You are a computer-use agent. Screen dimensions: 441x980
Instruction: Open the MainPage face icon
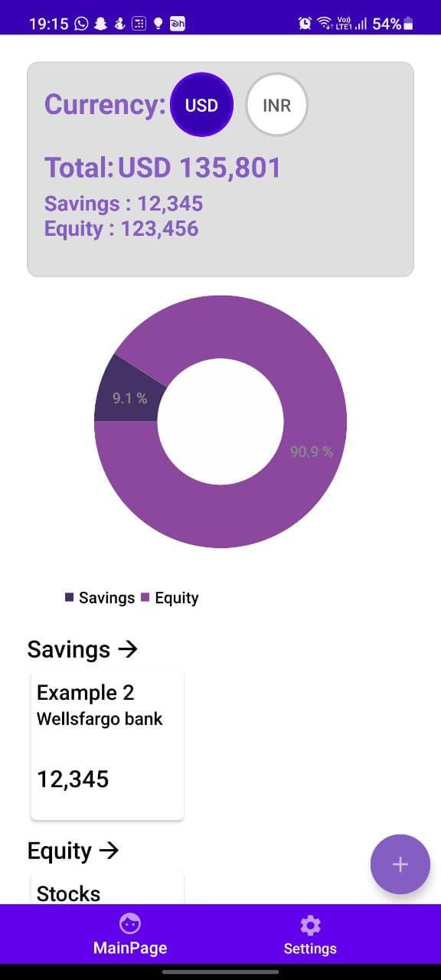pyautogui.click(x=130, y=924)
